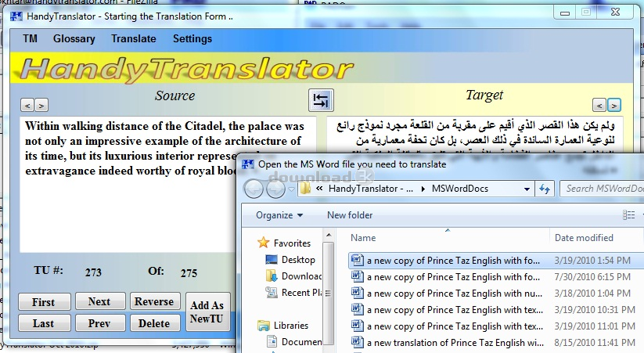
Task: Select file dated 7/30/2010 6:15 PM
Action: pyautogui.click(x=495, y=277)
